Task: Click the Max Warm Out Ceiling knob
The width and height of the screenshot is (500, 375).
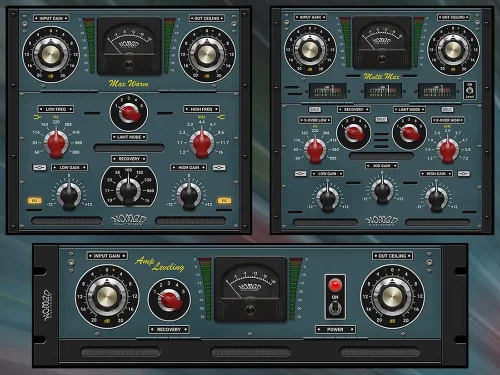Action: tap(207, 54)
